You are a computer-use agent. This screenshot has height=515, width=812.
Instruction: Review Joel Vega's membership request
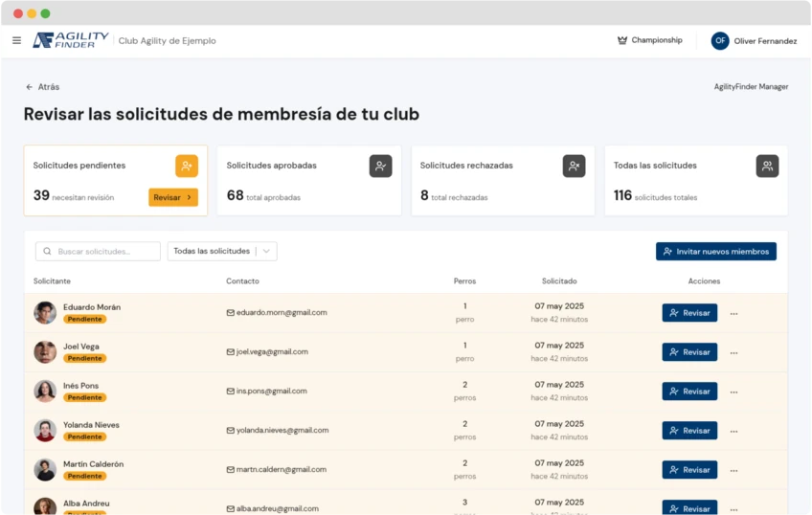pos(689,352)
